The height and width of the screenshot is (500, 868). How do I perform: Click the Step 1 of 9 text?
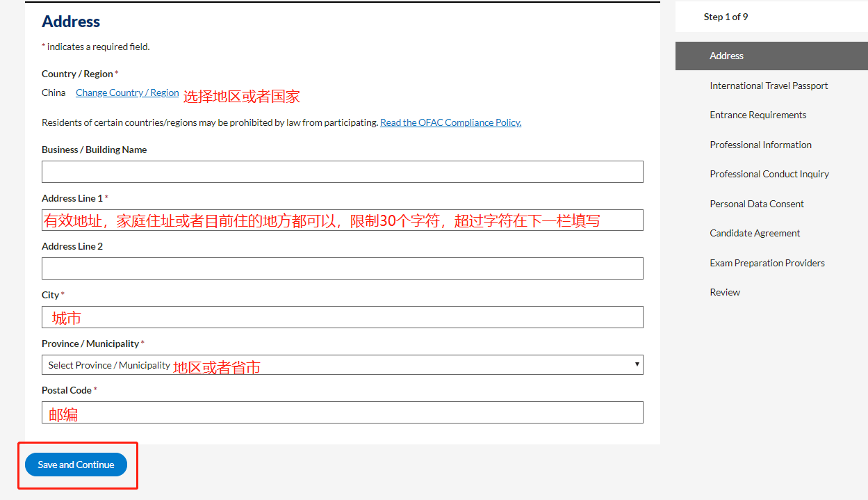[x=726, y=17]
